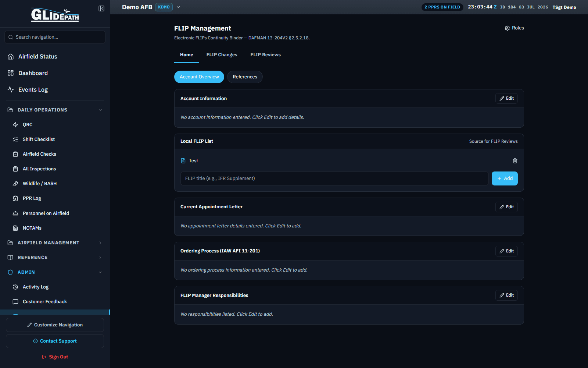Click the Glidepath logo
Viewport: 588px width, 368px height.
click(55, 15)
